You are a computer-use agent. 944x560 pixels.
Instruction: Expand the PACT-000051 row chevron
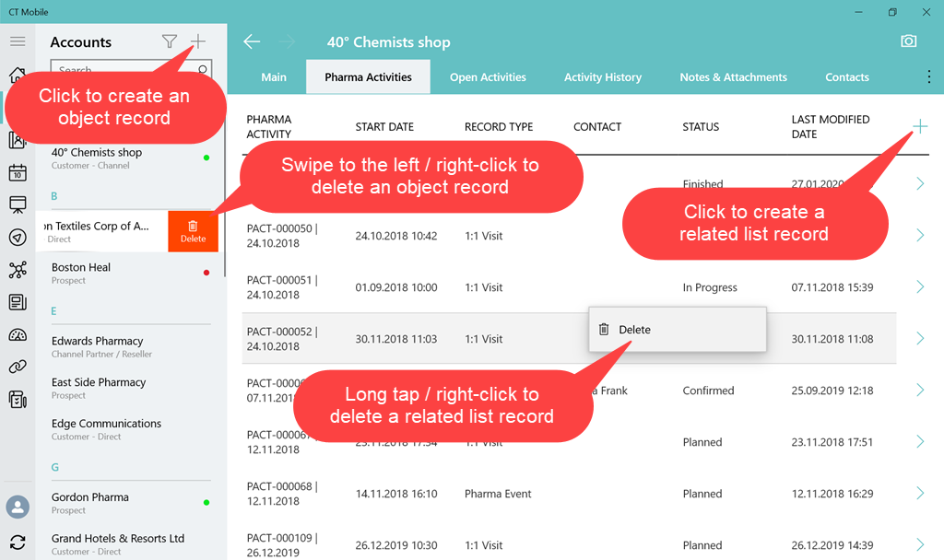[919, 287]
